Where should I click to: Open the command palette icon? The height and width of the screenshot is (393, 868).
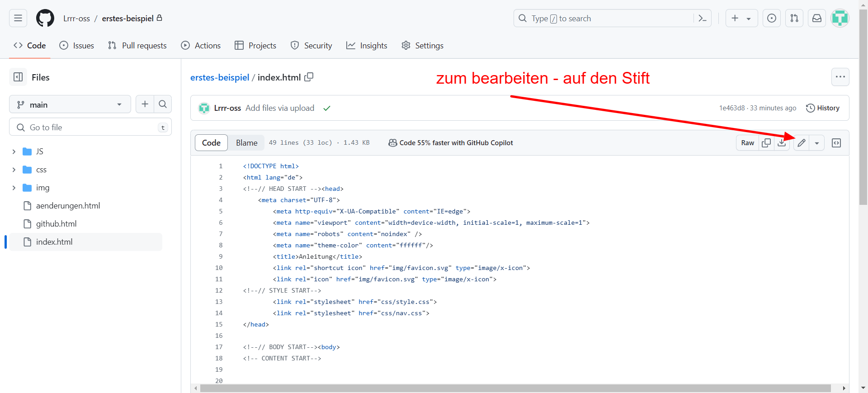pos(703,19)
